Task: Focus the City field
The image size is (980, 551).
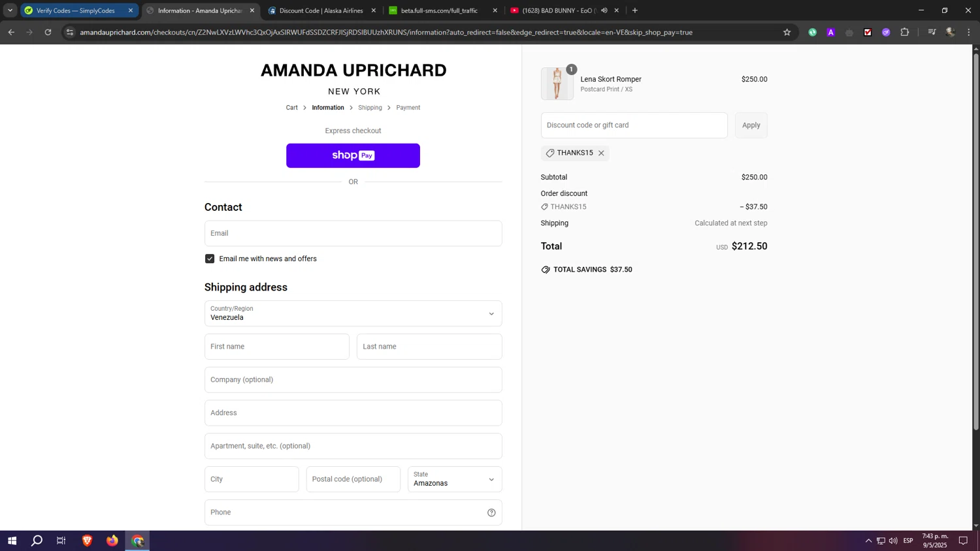Action: 252,479
